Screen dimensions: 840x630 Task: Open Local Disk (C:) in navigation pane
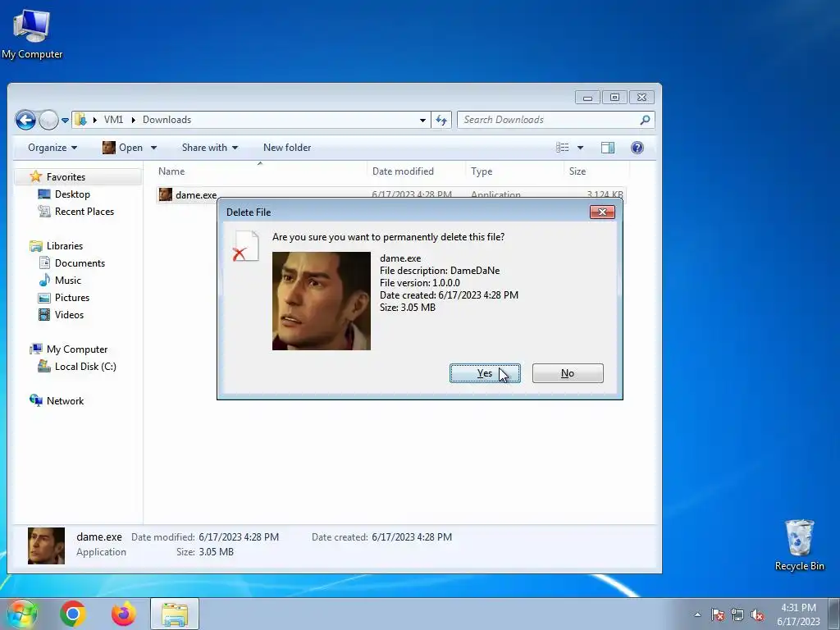coord(85,367)
